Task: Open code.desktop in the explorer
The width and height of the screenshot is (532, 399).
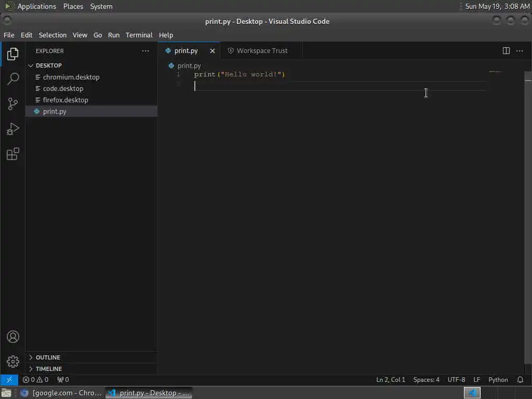Action: (91, 88)
